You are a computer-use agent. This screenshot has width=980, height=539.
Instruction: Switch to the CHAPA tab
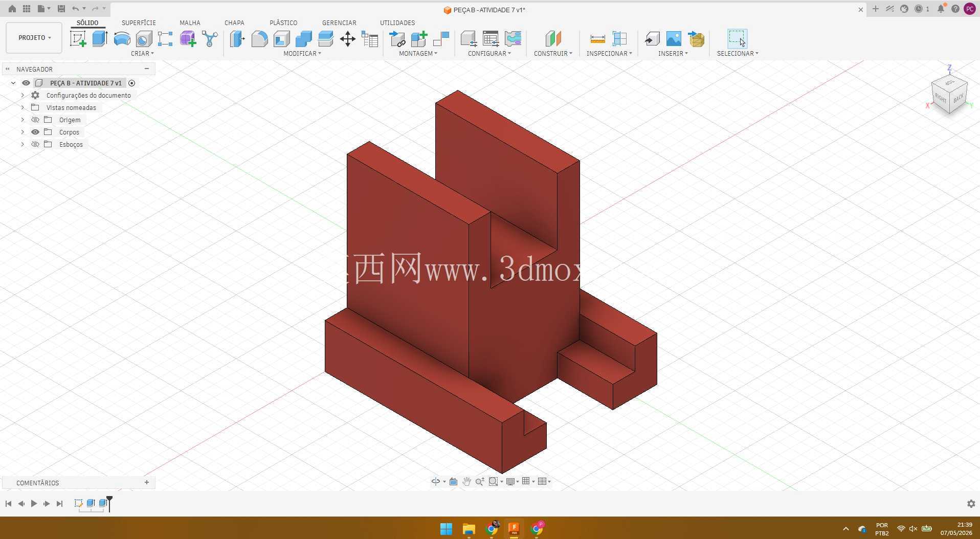234,23
